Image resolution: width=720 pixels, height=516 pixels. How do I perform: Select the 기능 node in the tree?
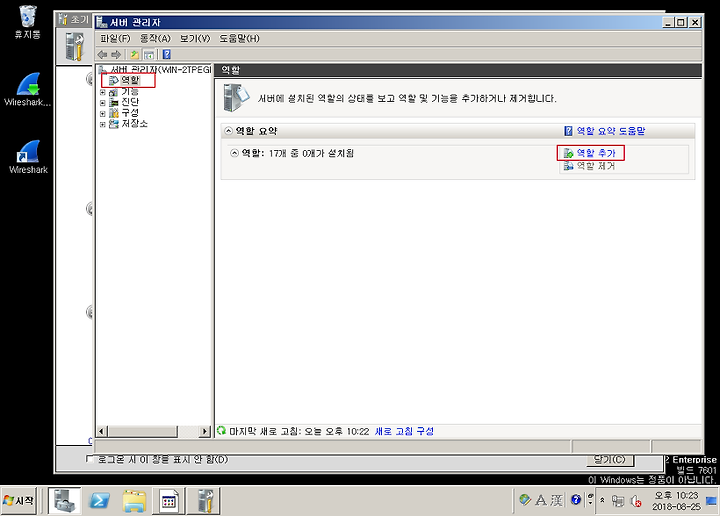click(130, 92)
